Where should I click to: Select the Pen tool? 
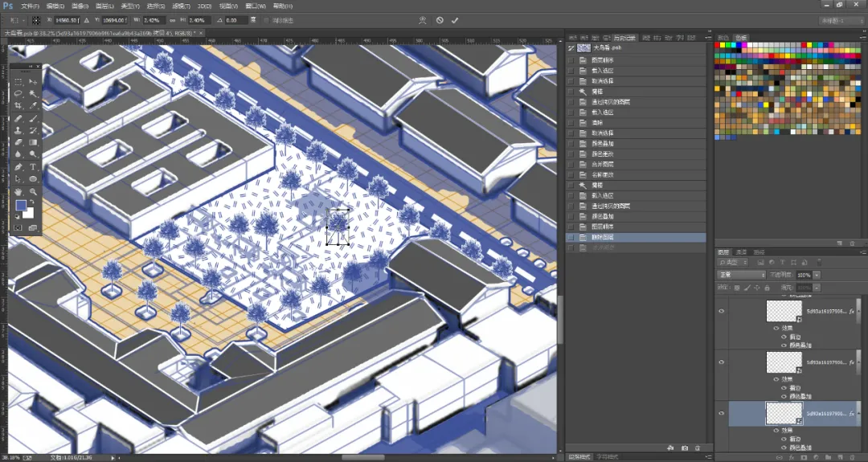(x=18, y=166)
